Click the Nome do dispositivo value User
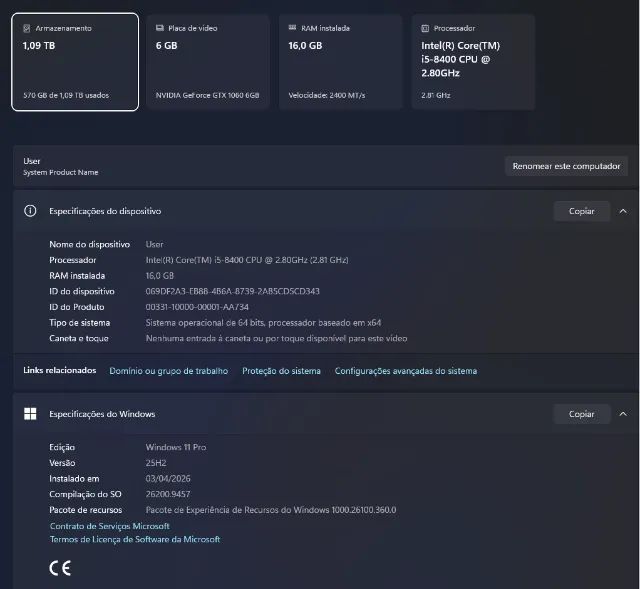Screen dimensions: 640x589 click(154, 244)
